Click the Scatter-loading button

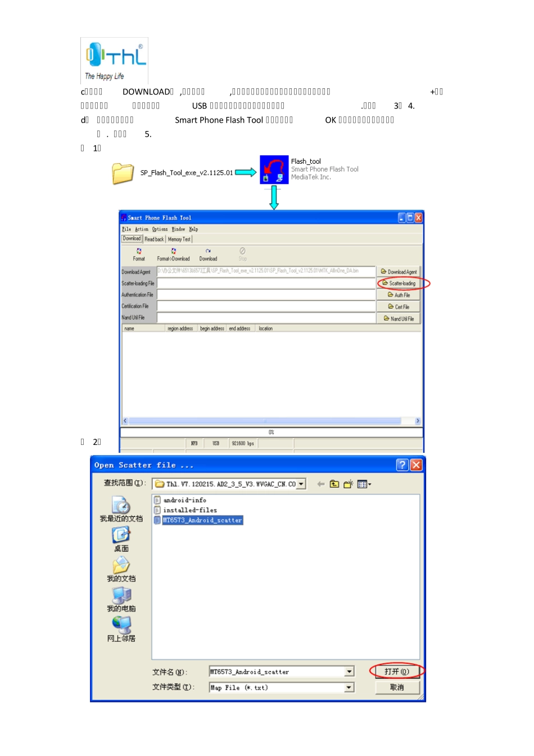point(399,283)
